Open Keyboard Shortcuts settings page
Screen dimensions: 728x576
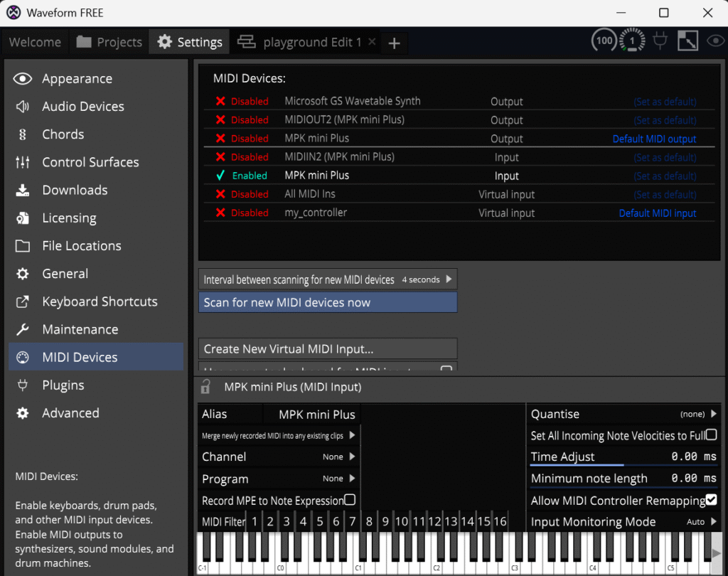click(x=96, y=302)
